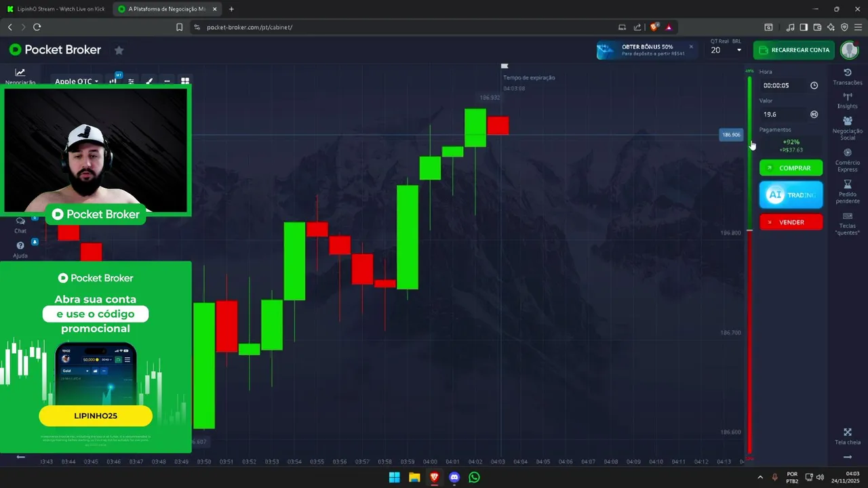Bookmark this page in the address bar
868x488 pixels.
179,27
